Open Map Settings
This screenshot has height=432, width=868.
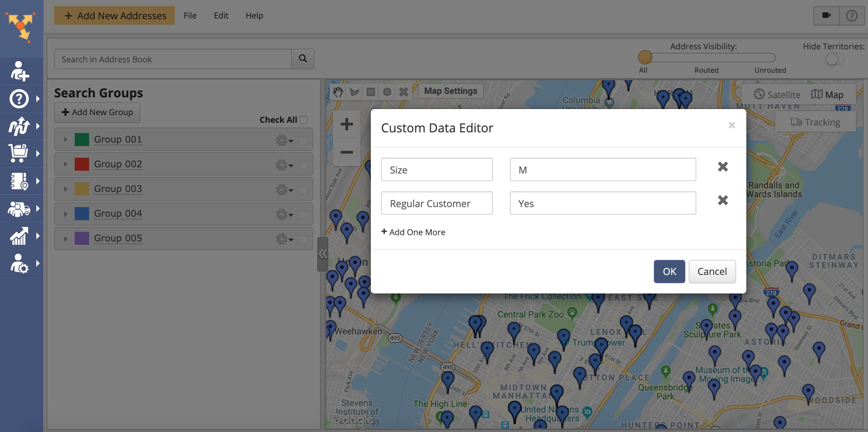coord(451,91)
